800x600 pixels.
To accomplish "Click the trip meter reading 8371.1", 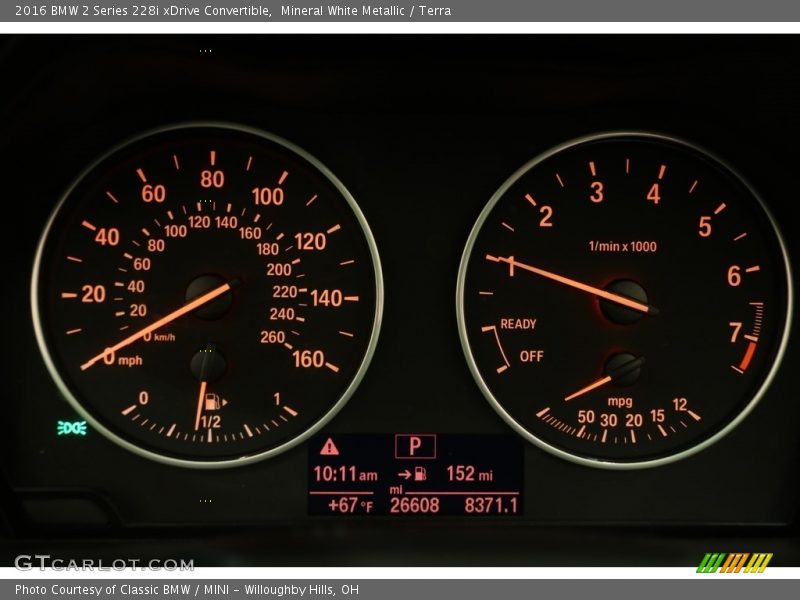I will pyautogui.click(x=491, y=505).
